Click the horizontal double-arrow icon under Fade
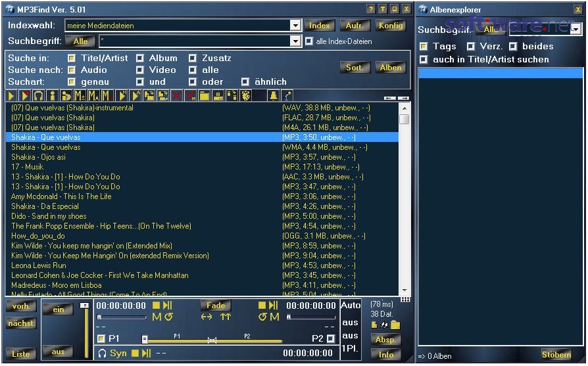This screenshot has width=588, height=366. coord(207,317)
